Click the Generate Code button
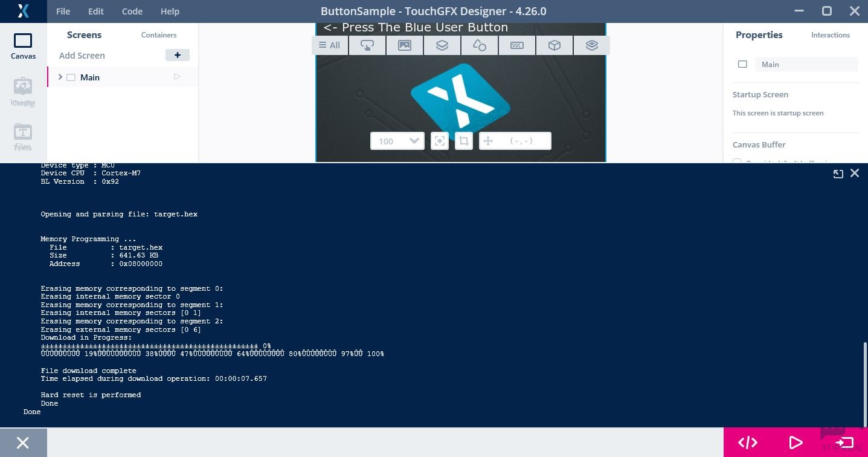 [x=748, y=442]
